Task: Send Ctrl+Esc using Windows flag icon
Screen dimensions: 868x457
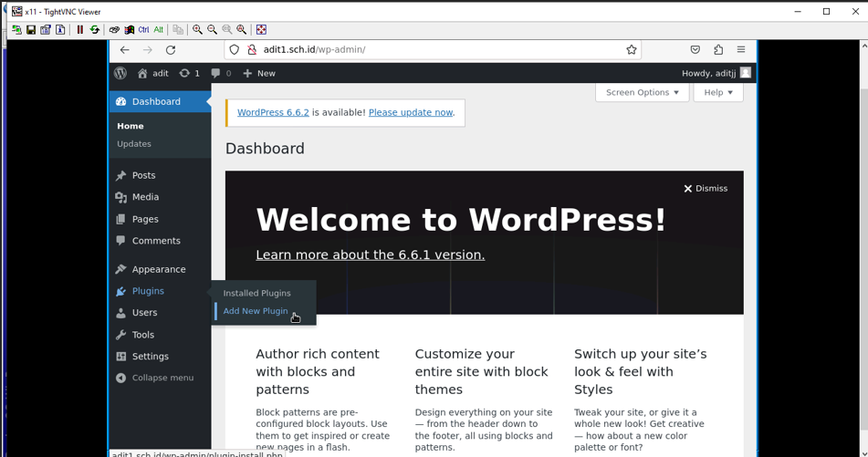Action: pyautogui.click(x=129, y=30)
